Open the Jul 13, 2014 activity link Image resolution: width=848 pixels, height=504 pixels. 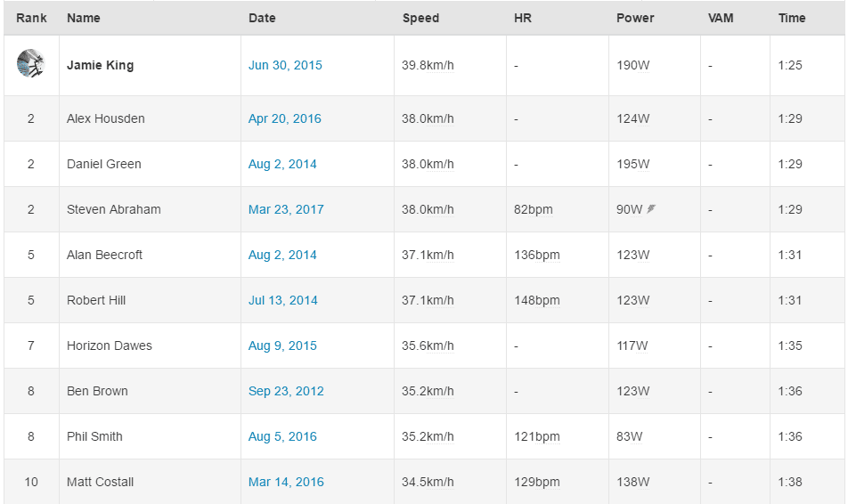283,301
